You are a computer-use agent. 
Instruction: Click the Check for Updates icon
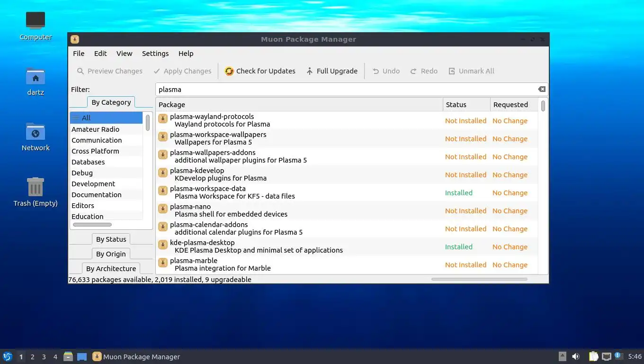[x=229, y=71]
